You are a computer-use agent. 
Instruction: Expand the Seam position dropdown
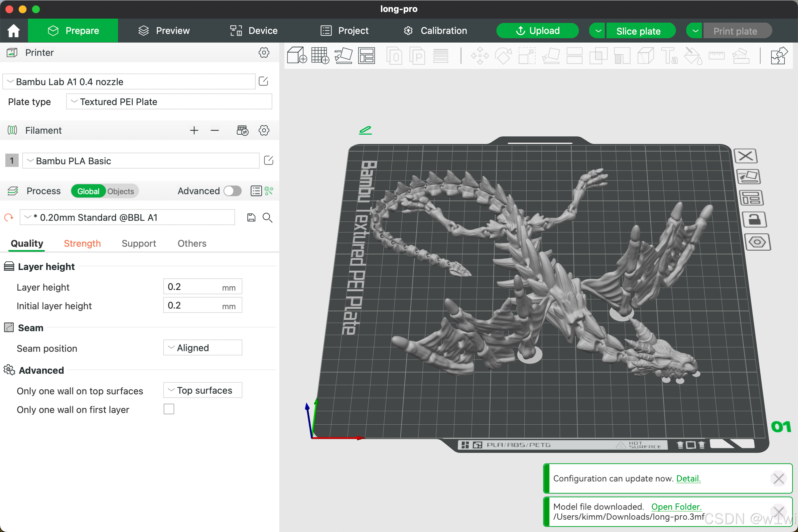(x=202, y=348)
